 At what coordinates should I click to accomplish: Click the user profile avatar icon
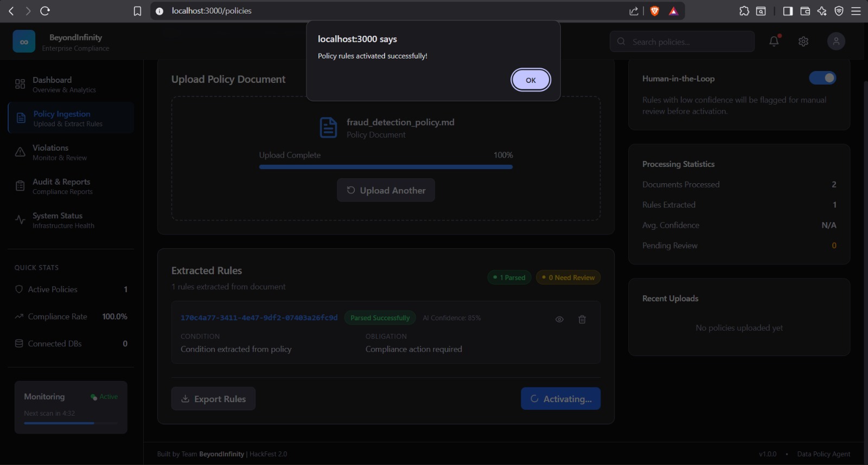(x=836, y=41)
